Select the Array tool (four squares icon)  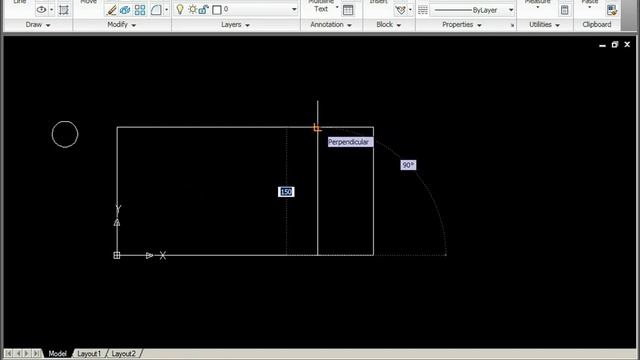click(x=140, y=10)
